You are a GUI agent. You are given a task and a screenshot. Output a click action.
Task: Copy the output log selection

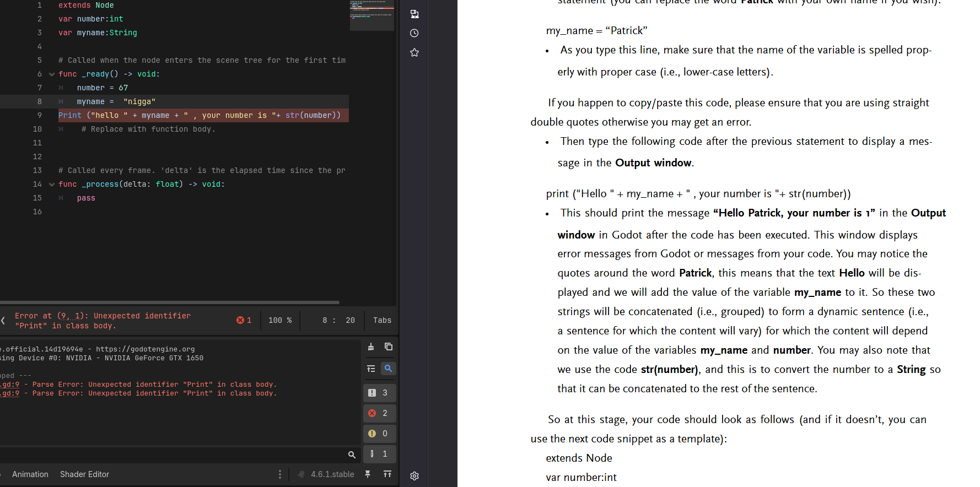click(x=389, y=347)
